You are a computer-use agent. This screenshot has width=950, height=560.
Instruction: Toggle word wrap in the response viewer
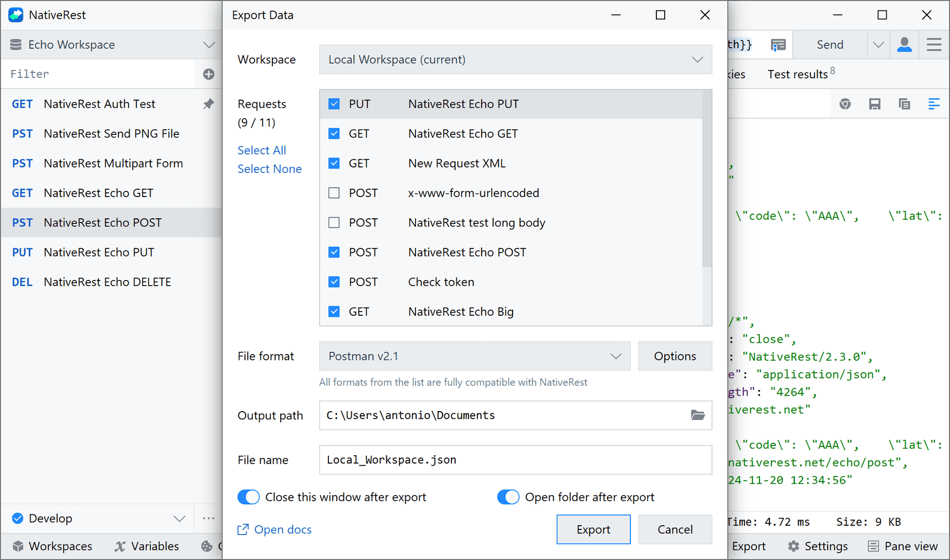(x=934, y=104)
